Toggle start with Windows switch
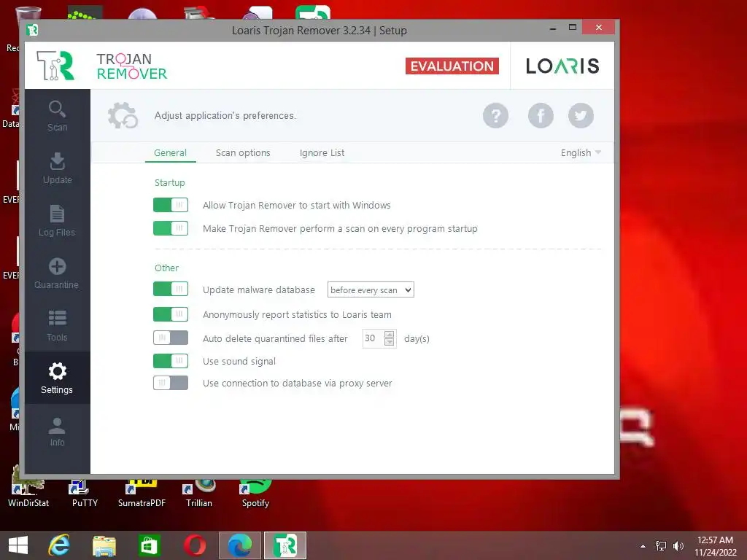The image size is (747, 560). point(171,205)
